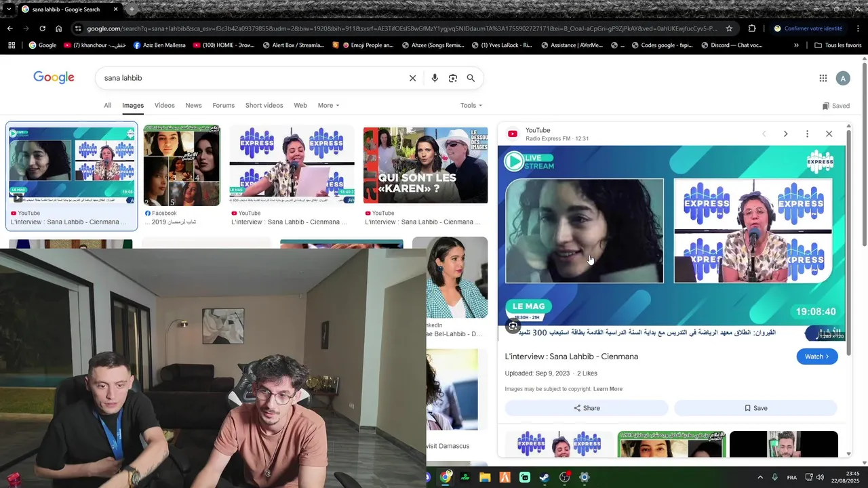This screenshot has height=488, width=868.
Task: Click the Lens search-inside-image icon
Action: 513,326
